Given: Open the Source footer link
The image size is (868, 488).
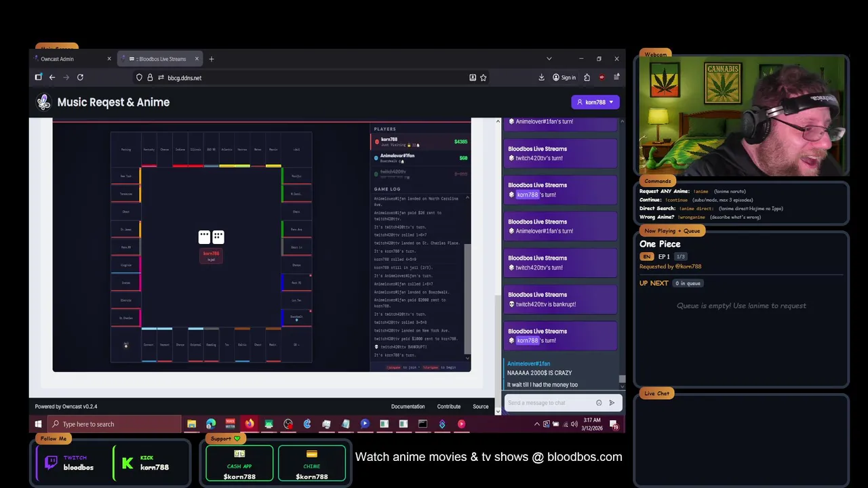Looking at the screenshot, I should 481,407.
